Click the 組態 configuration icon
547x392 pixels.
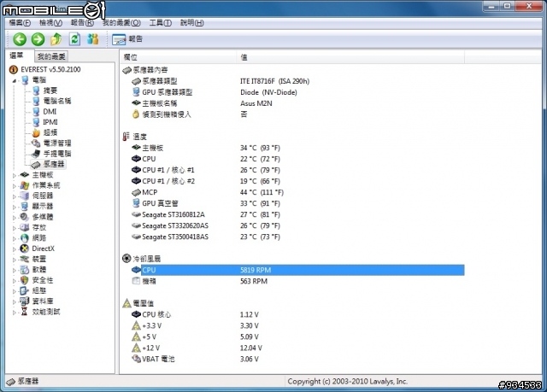click(25, 290)
